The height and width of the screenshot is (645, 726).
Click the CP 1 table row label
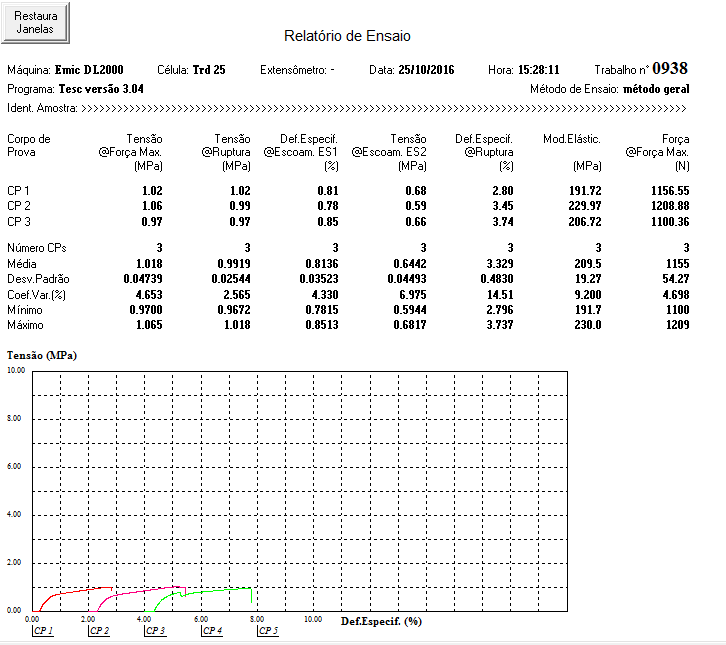(18, 191)
